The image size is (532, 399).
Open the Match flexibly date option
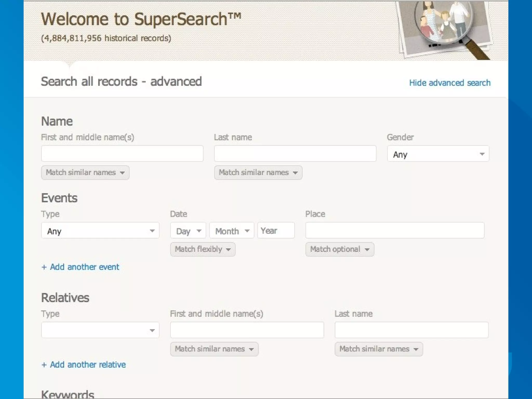tap(203, 249)
